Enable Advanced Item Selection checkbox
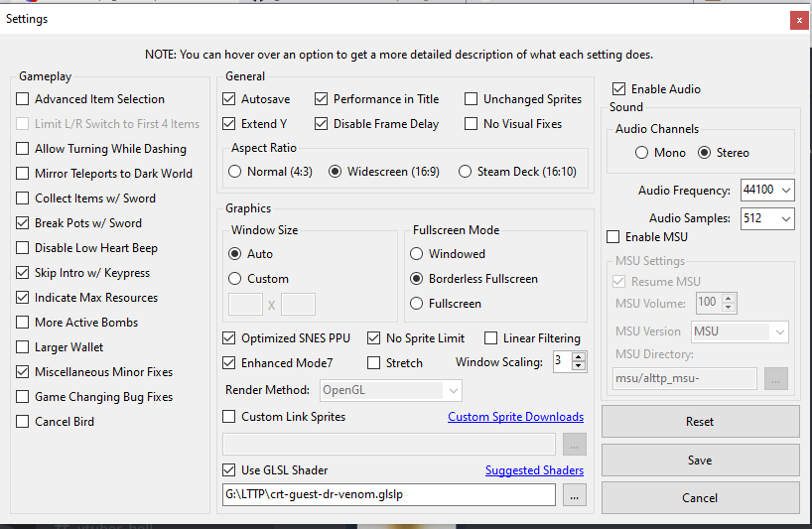 tap(23, 99)
